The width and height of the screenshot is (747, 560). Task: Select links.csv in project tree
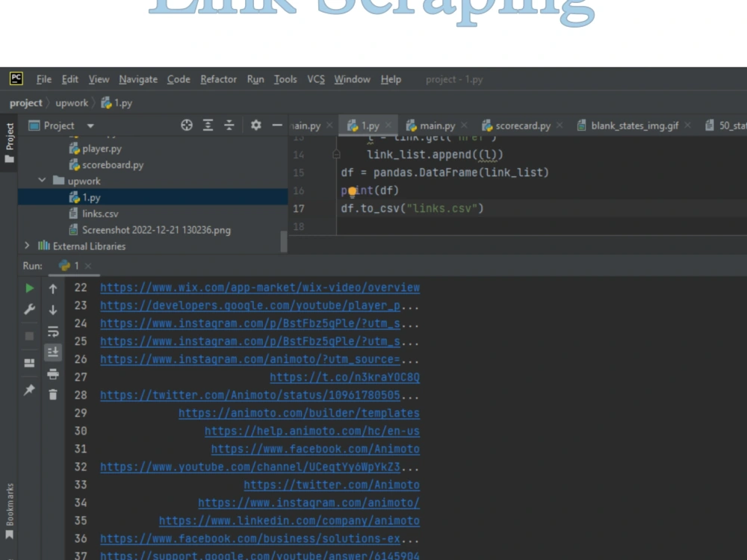94,214
